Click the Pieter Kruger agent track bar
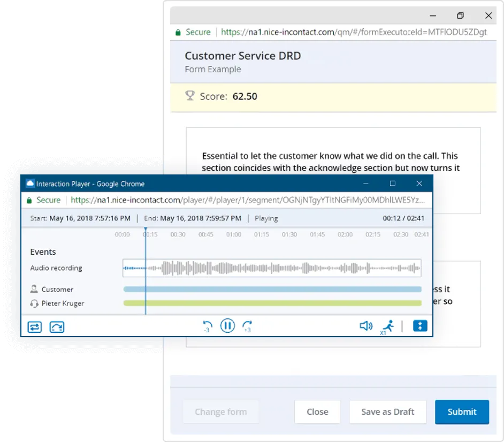The height and width of the screenshot is (442, 504). tap(272, 303)
